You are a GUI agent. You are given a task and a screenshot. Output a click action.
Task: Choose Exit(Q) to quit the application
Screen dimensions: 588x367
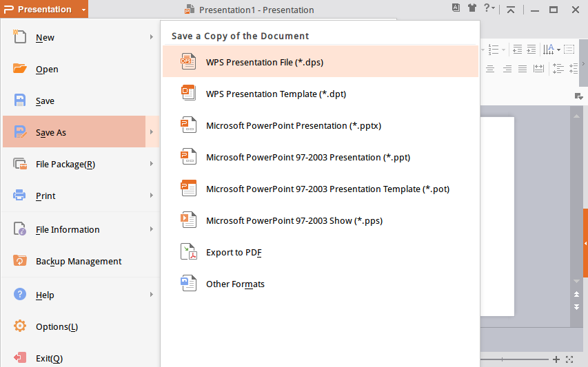tap(81, 358)
